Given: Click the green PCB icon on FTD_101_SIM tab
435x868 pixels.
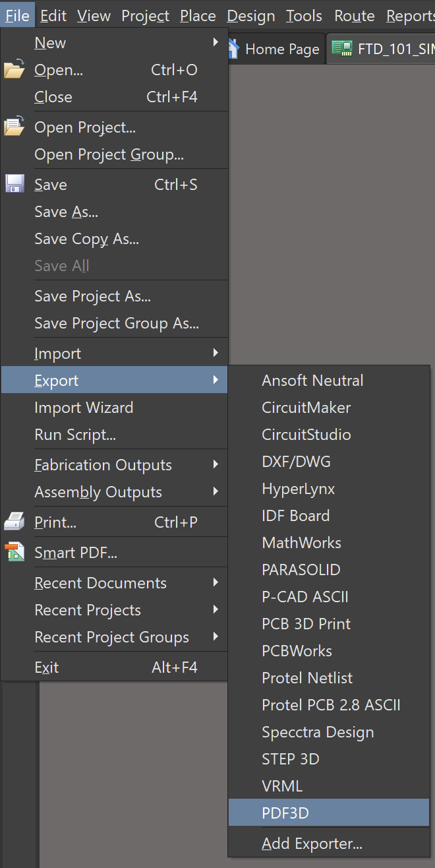Looking at the screenshot, I should 342,47.
